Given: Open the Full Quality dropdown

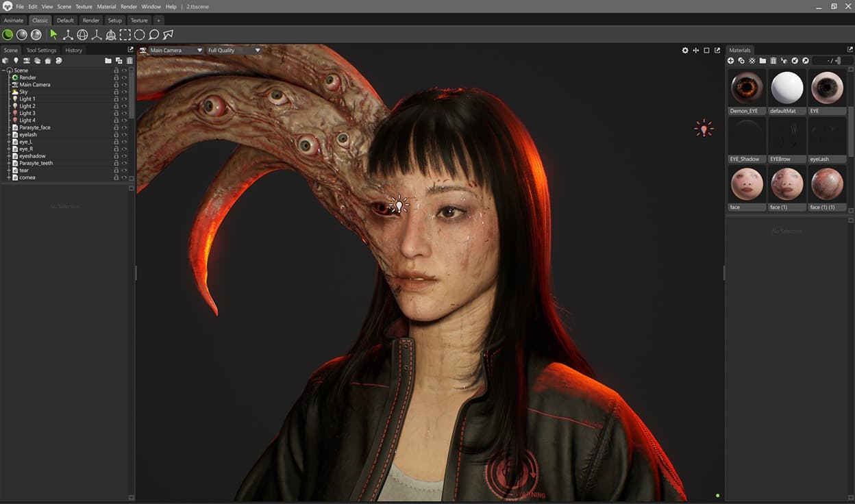Looking at the screenshot, I should 234,50.
